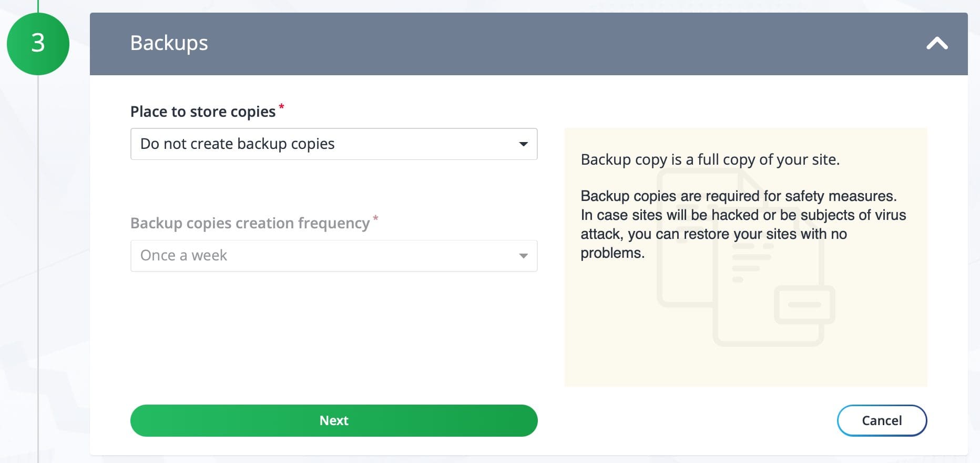Click the empty area of the Backups header bar
The width and height of the screenshot is (980, 463).
(526, 43)
